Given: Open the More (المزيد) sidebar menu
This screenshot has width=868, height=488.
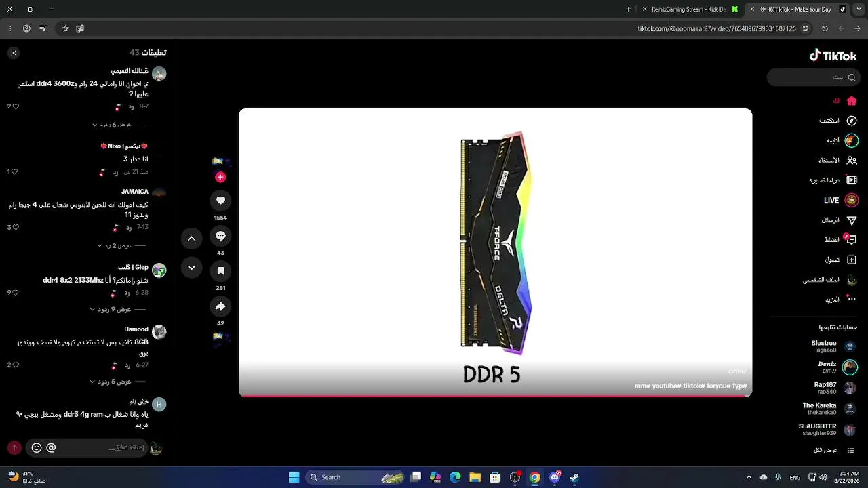Looking at the screenshot, I should click(x=841, y=300).
